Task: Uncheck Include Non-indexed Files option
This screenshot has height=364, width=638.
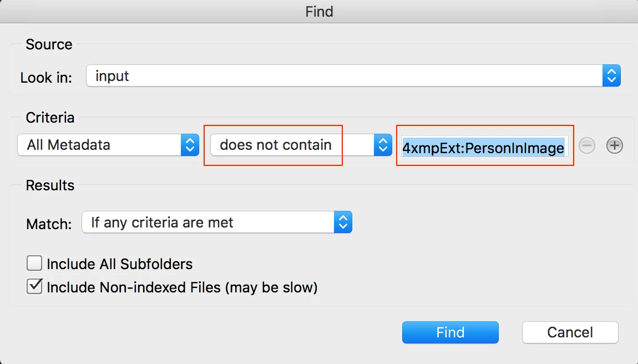Action: (x=34, y=287)
